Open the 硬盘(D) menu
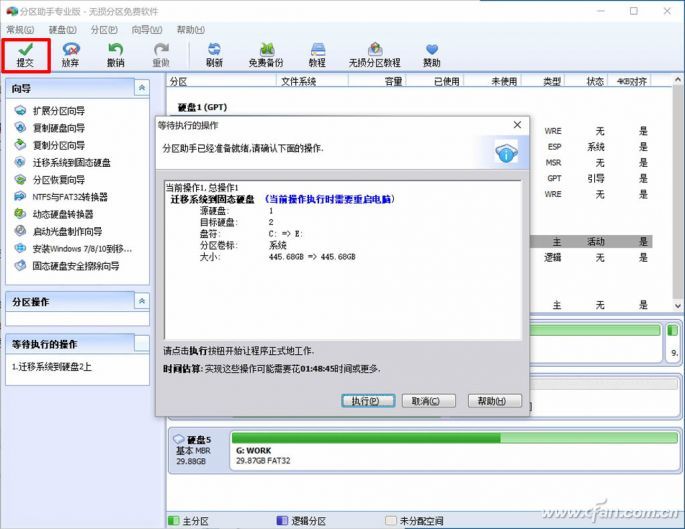Screen dimensions: 685x529 click(x=62, y=30)
